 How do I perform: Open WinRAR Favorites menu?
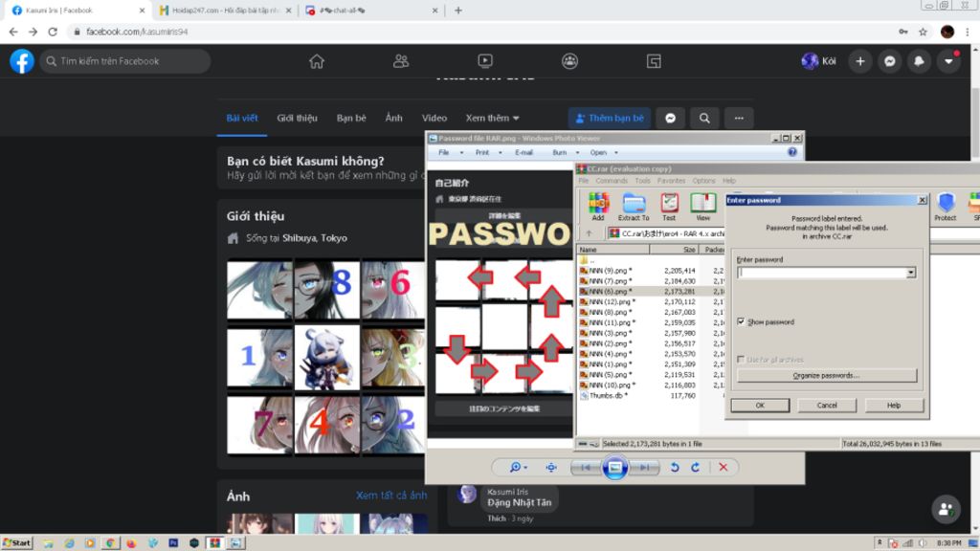(671, 181)
